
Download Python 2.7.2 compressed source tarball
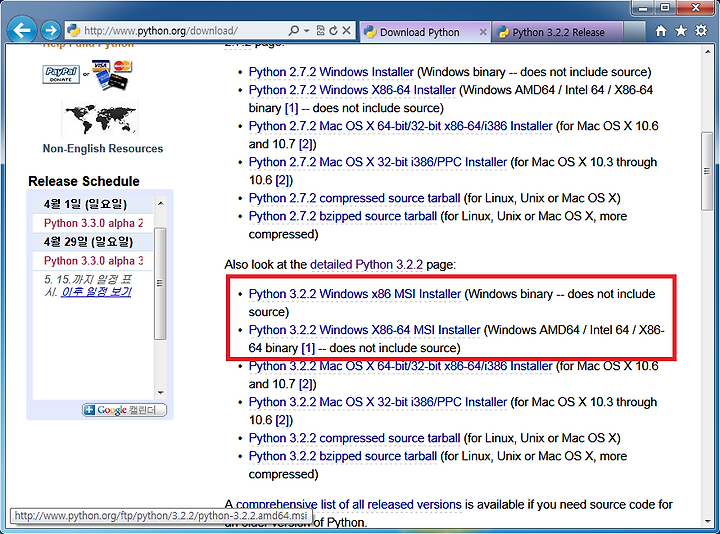tap(354, 198)
